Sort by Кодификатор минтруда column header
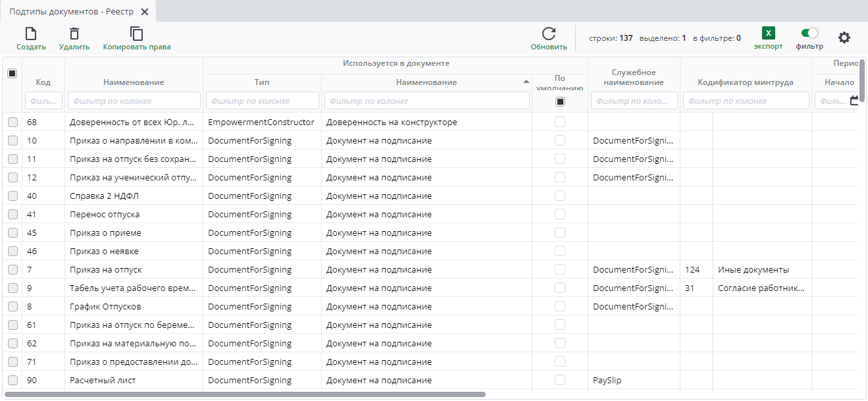This screenshot has height=401, width=868. pyautogui.click(x=746, y=82)
